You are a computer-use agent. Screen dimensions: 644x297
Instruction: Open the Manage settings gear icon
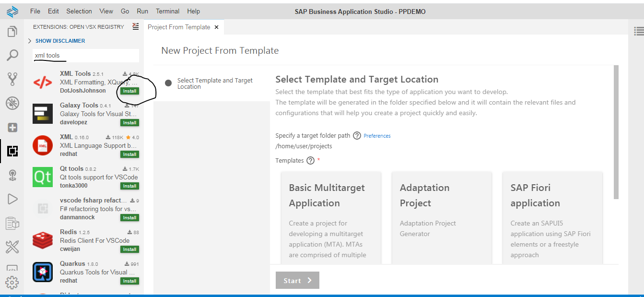[12, 282]
